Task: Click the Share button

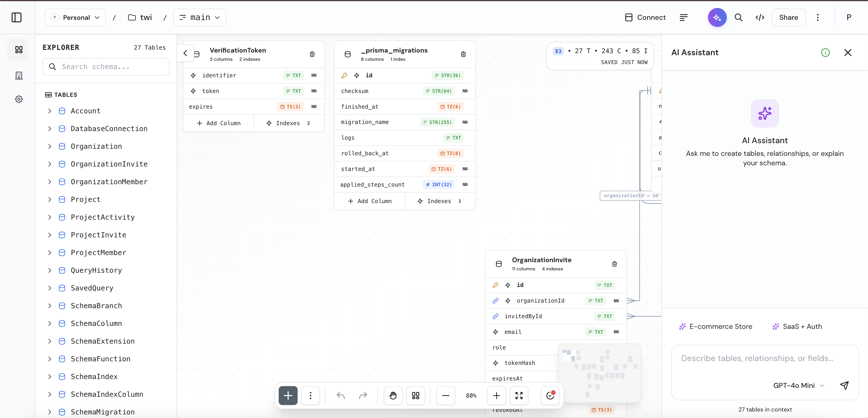Action: point(788,17)
